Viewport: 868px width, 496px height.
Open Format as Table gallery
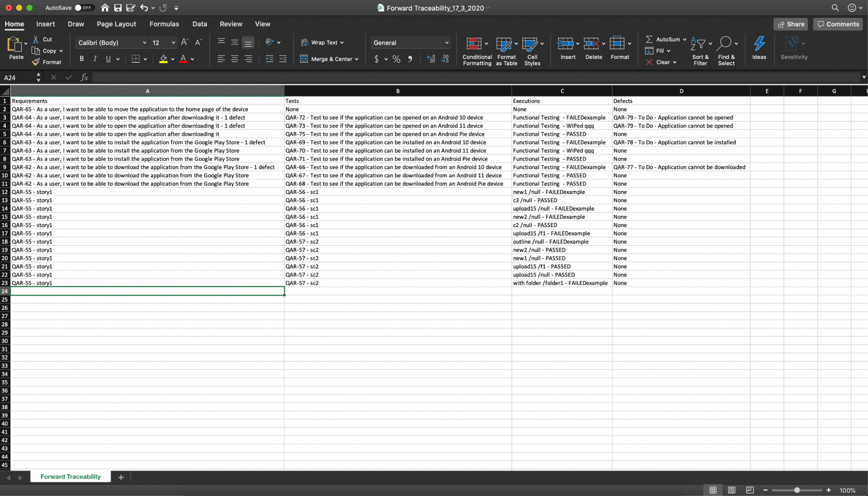coord(506,51)
